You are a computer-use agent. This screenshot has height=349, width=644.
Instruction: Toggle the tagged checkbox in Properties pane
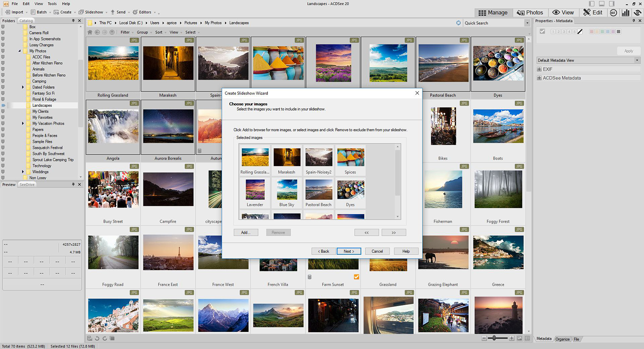(x=542, y=31)
